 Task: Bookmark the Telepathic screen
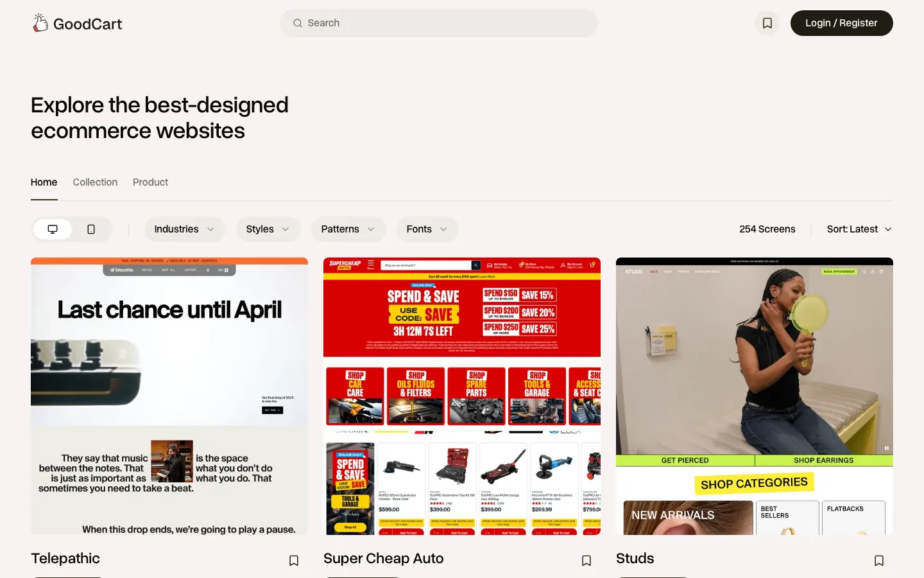click(x=294, y=561)
